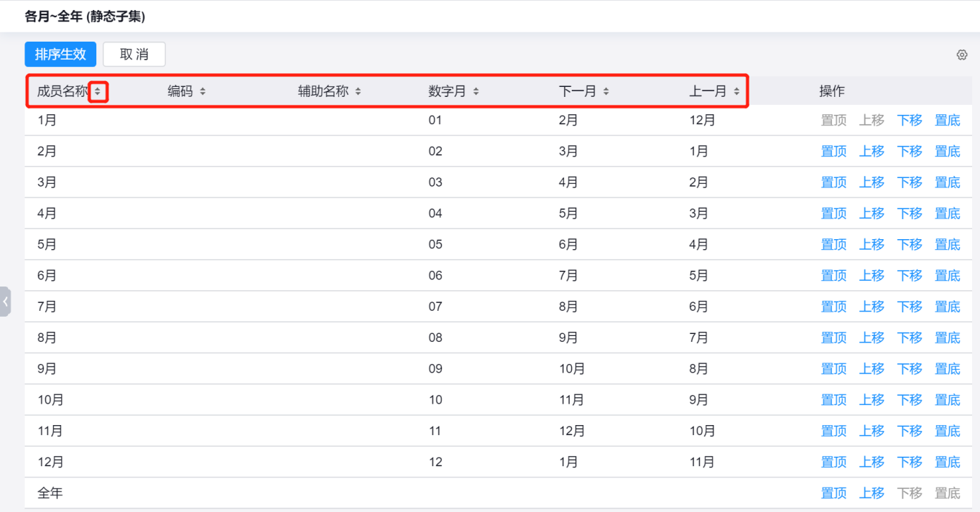
Task: Send 6月 row to bottom with 置底
Action: (947, 276)
